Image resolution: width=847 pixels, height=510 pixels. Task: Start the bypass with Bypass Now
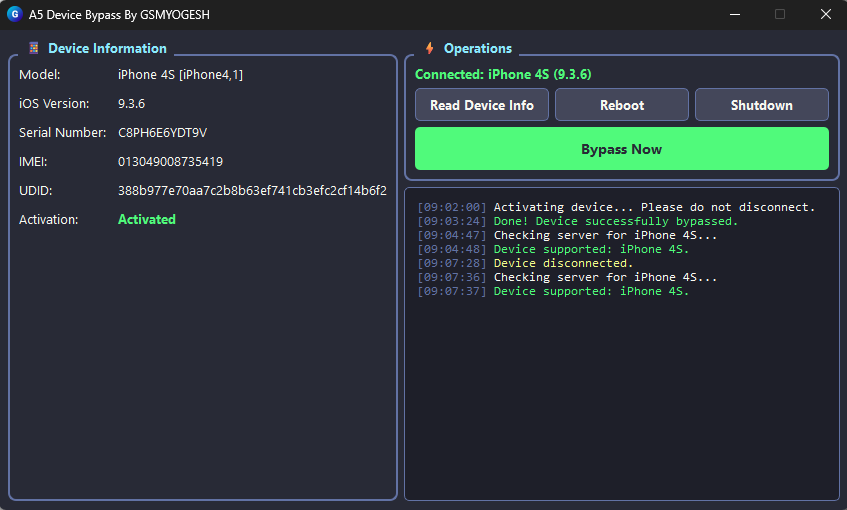(x=621, y=149)
